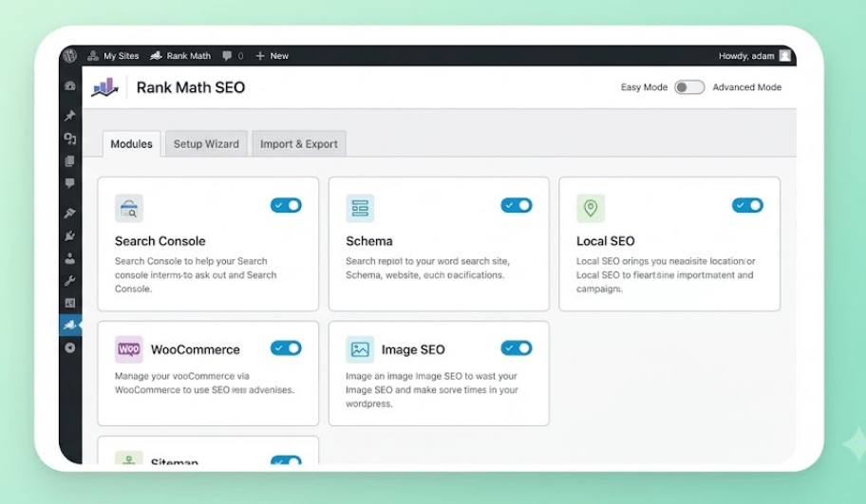Image resolution: width=866 pixels, height=504 pixels.
Task: Click New in the admin bar
Action: click(272, 56)
